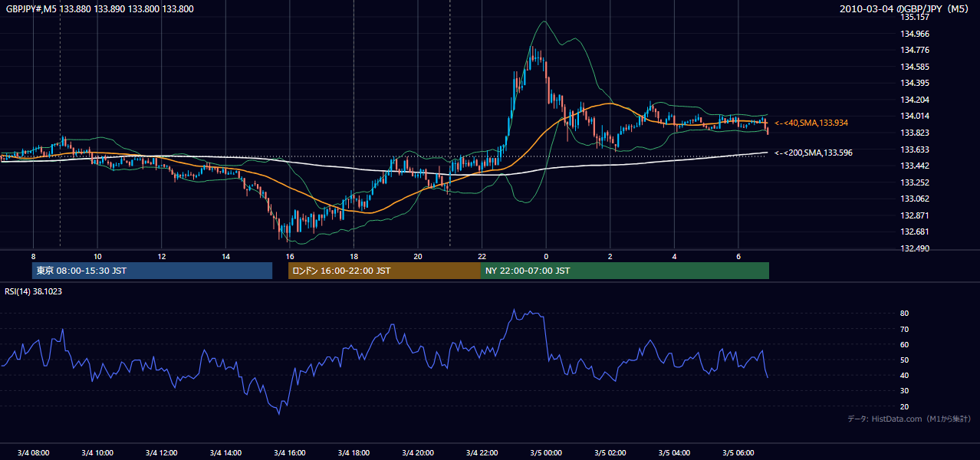This screenshot has height=460, width=980.
Task: Click bottom time label 3/5 04:00
Action: pyautogui.click(x=674, y=452)
